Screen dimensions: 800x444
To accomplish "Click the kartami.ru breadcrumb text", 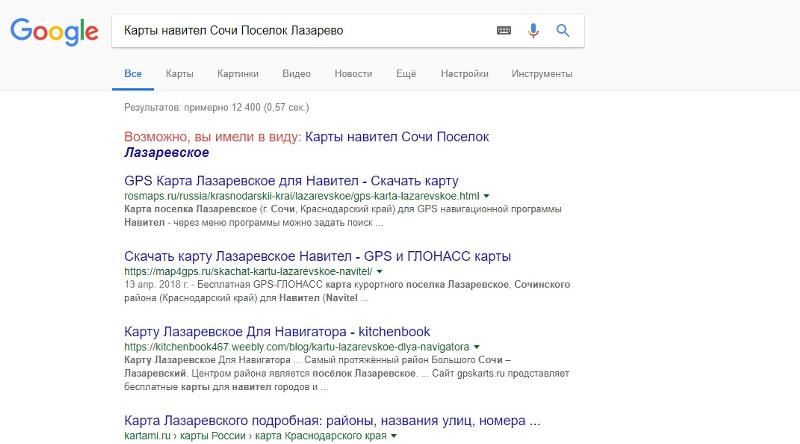I will (255, 436).
